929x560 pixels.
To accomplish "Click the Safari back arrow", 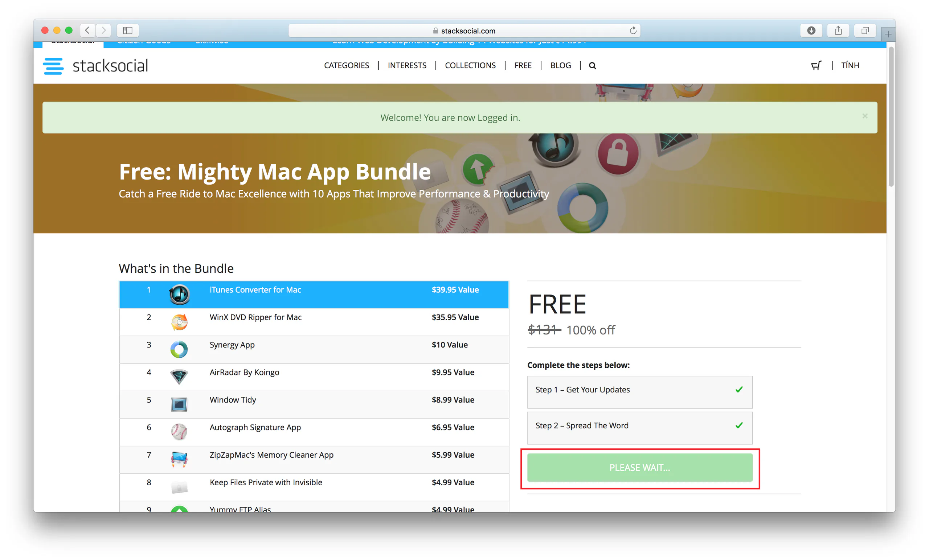I will 87,30.
